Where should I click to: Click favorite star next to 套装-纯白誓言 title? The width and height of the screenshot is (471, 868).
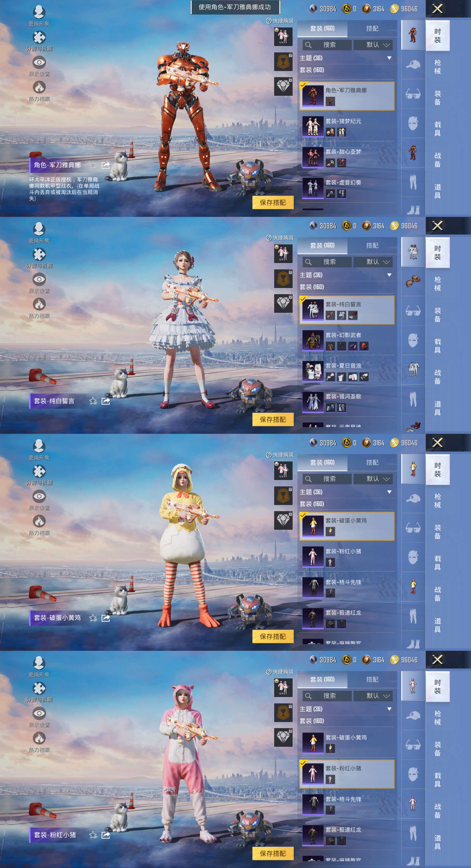93,401
